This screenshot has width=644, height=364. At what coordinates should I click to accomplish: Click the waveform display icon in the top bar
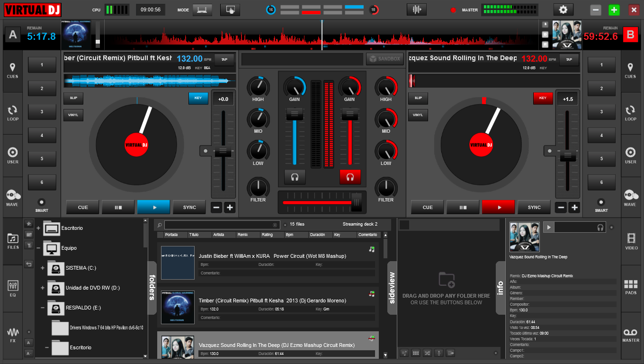[417, 9]
